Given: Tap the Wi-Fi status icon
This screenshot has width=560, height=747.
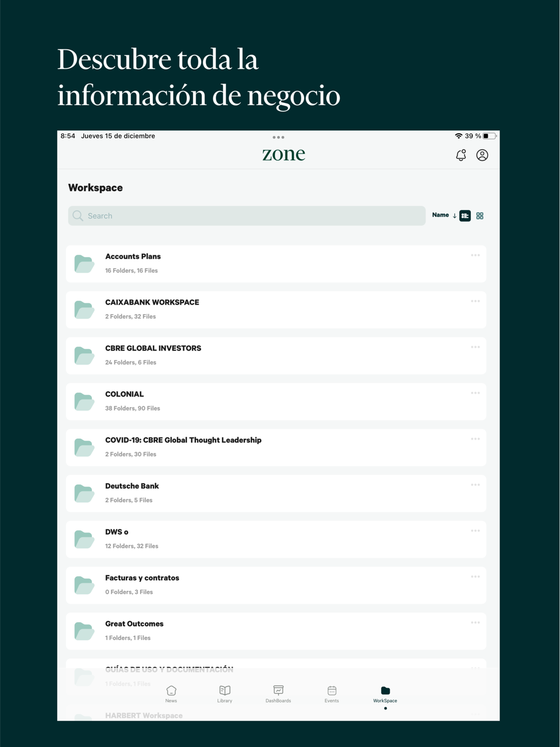Looking at the screenshot, I should [459, 136].
